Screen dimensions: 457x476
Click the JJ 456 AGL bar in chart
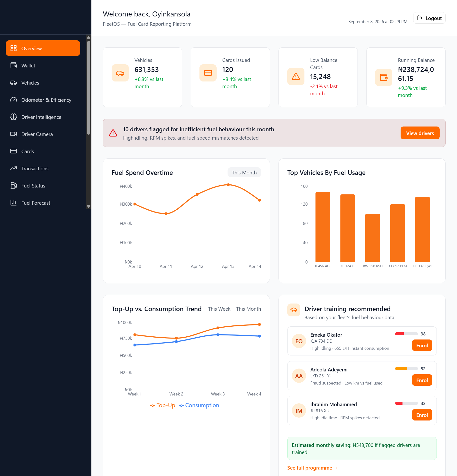pyautogui.click(x=323, y=227)
